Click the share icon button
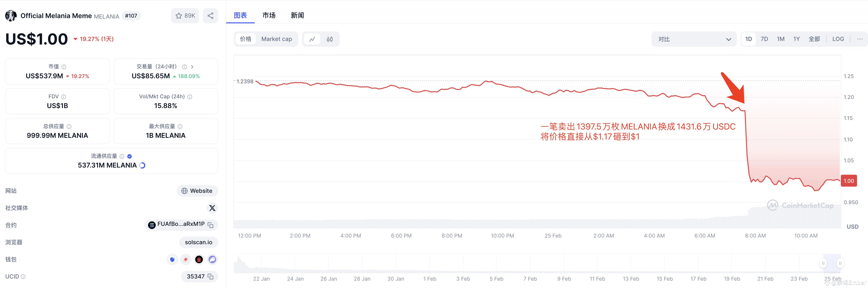Image resolution: width=868 pixels, height=288 pixels. 210,16
